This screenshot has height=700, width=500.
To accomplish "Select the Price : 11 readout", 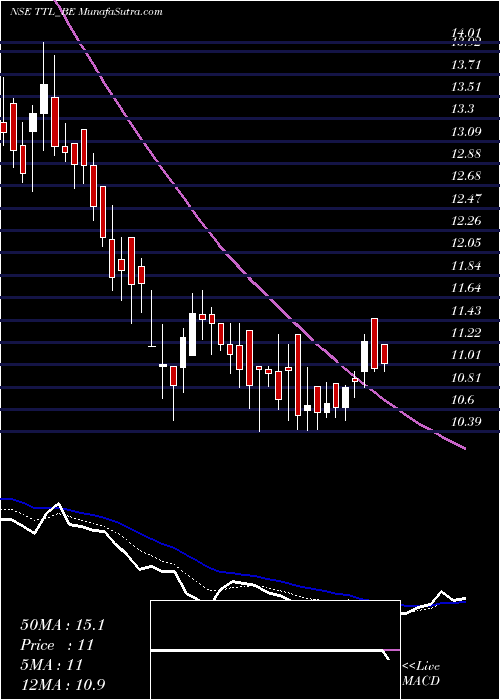I will coord(57,645).
